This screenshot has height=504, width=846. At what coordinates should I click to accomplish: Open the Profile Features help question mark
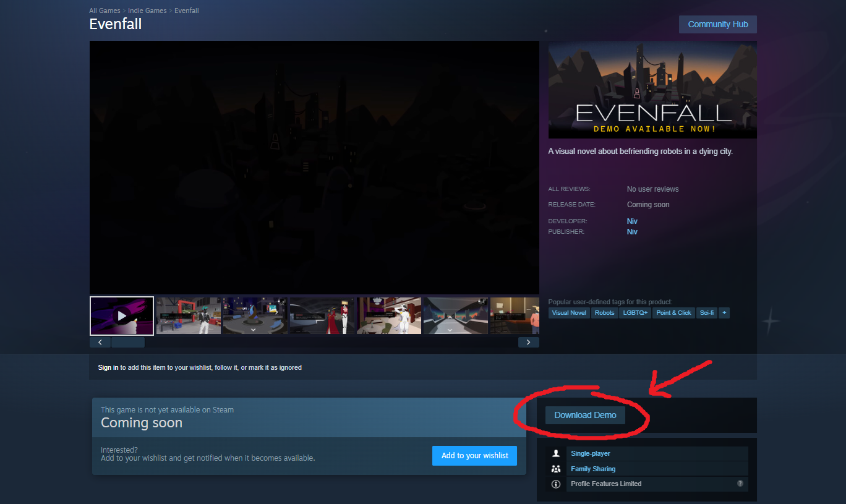[x=740, y=484]
